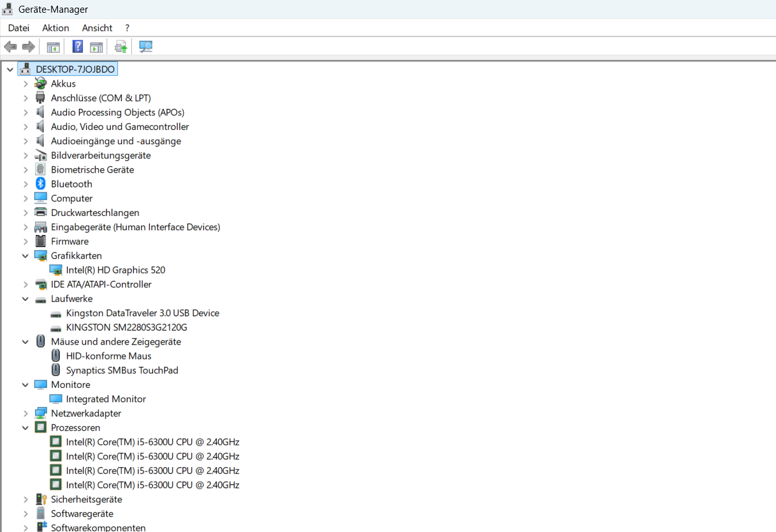
Task: Click the Forward arrow toolbar icon
Action: [28, 47]
